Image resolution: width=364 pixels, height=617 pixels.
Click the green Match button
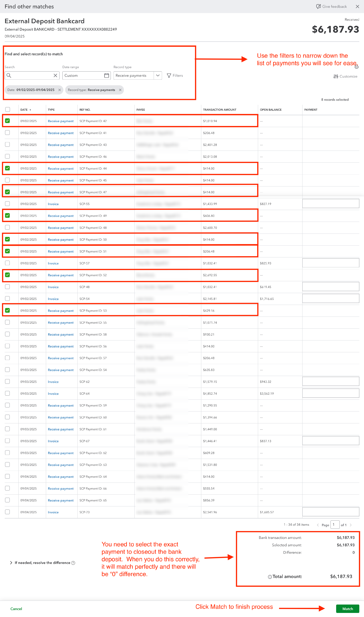(x=347, y=609)
